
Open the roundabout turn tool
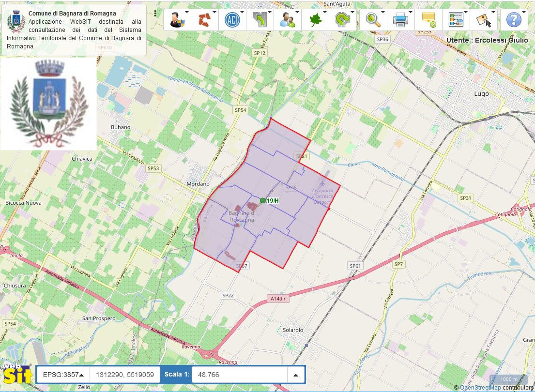(x=343, y=19)
